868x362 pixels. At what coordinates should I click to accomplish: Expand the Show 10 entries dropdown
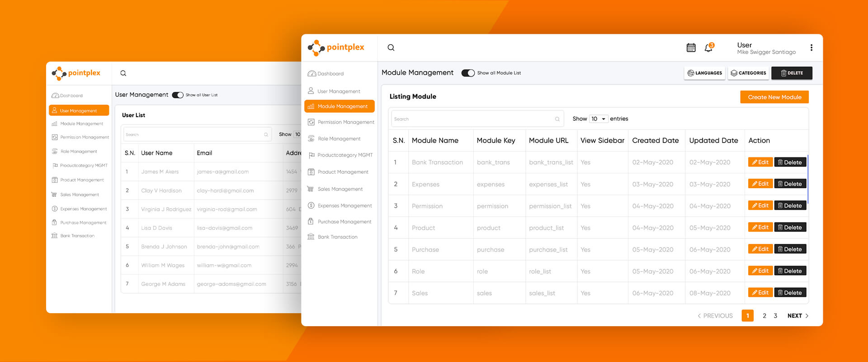[x=599, y=119]
